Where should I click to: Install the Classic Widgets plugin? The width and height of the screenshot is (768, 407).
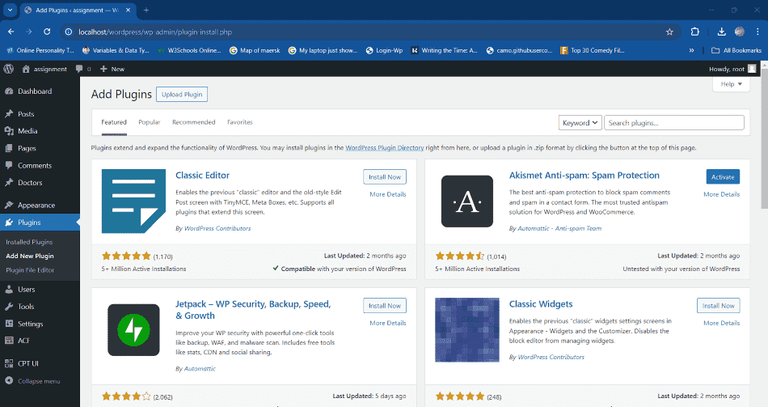[718, 306]
